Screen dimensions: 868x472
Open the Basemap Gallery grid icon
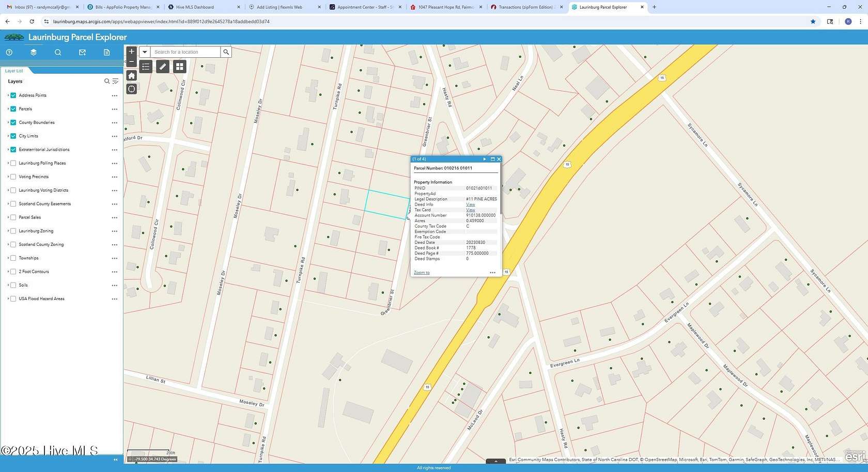(x=179, y=67)
